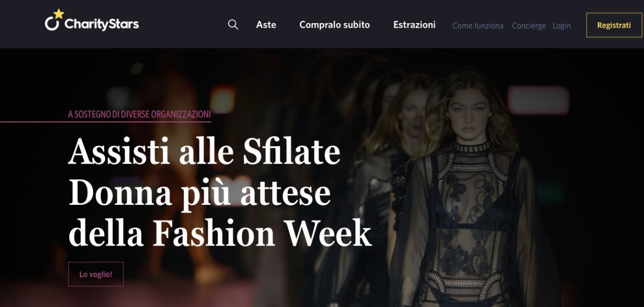644x307 pixels.
Task: Open the Estrazioni section
Action: 415,25
